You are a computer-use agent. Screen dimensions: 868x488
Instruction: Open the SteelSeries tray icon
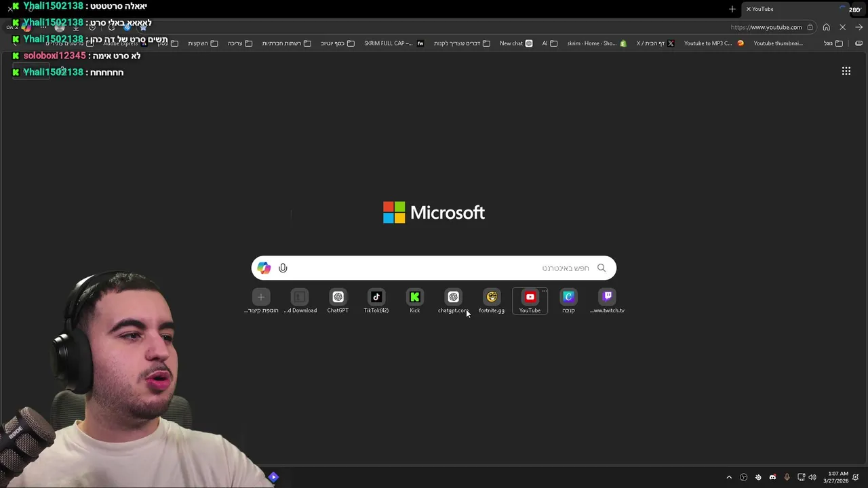click(x=758, y=477)
